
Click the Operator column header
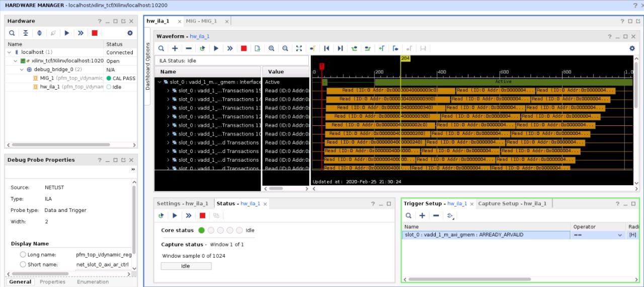(x=599, y=227)
